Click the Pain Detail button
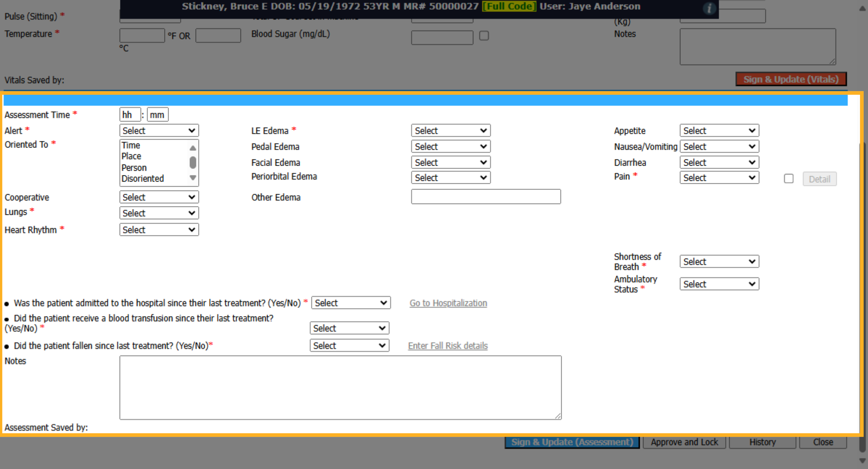Screen dimensions: 868x469 pos(820,179)
